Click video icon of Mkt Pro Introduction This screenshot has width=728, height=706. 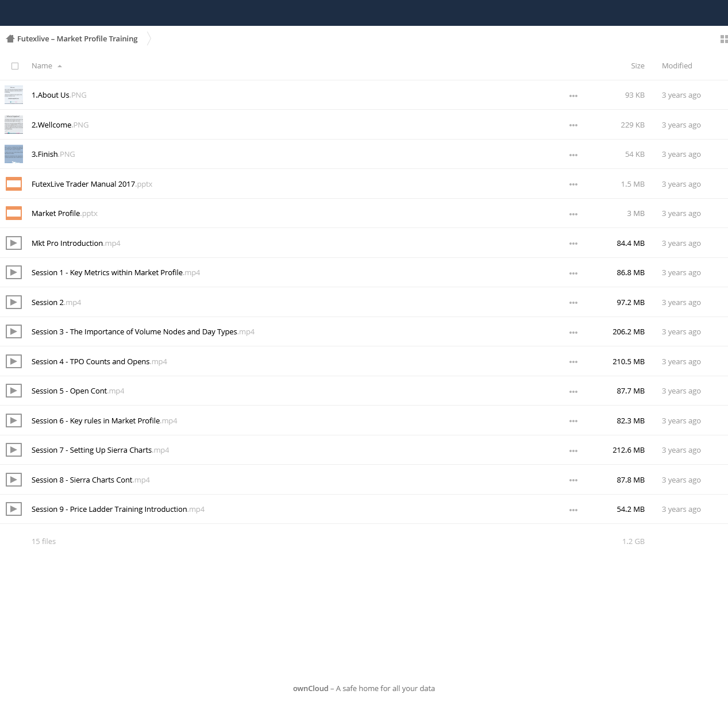[14, 243]
